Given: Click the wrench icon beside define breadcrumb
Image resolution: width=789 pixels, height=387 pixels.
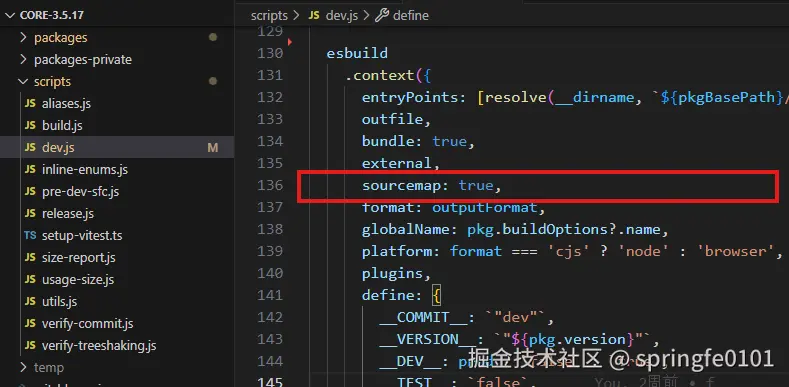Looking at the screenshot, I should tap(382, 16).
